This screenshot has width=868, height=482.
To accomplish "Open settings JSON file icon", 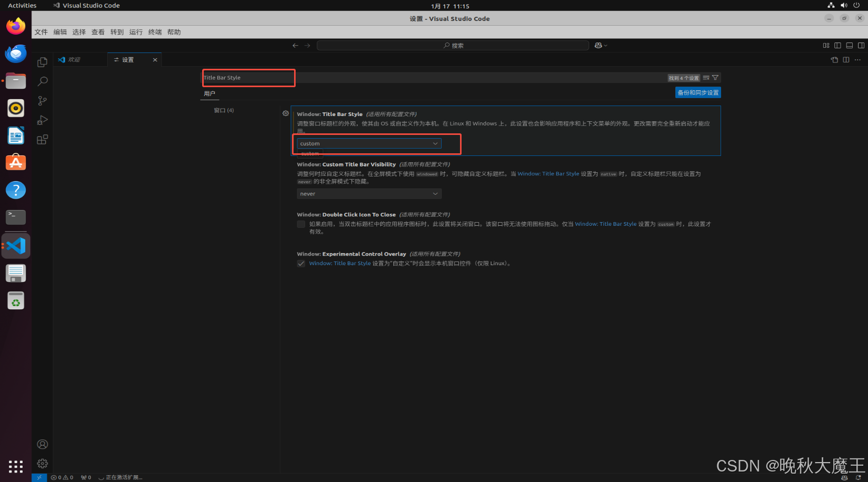I will coord(834,60).
